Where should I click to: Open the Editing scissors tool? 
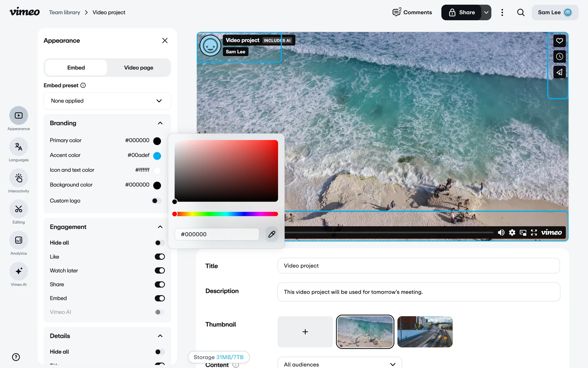(x=18, y=209)
